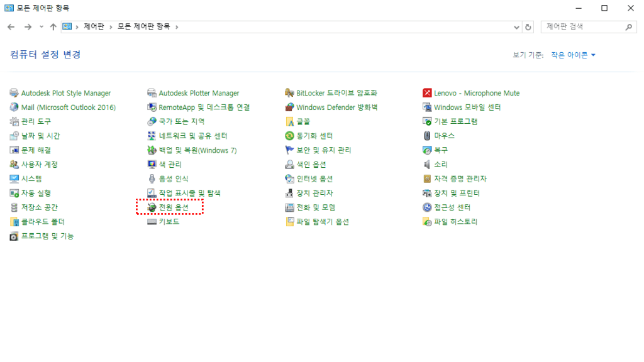Click the 키보드 icon
This screenshot has width=644, height=362.
[152, 222]
